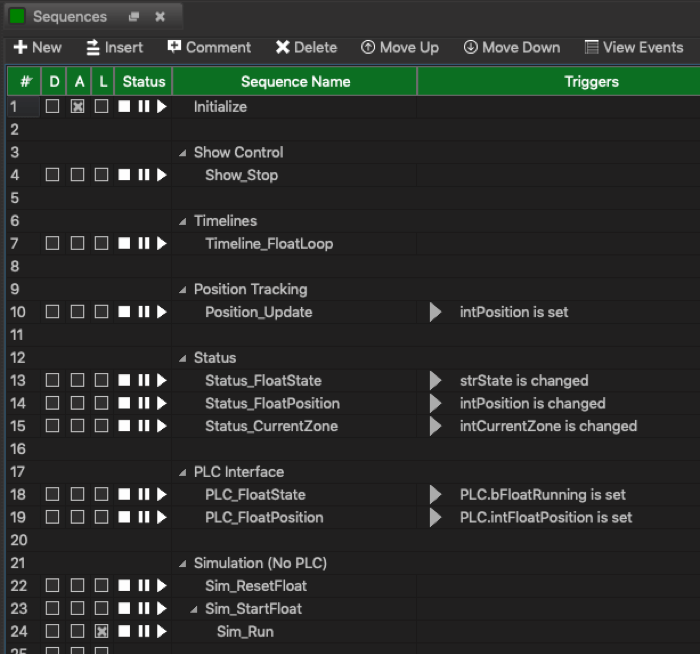Pause the Timeline_FloatLoop sequence
This screenshot has width=700, height=654.
click(x=144, y=243)
